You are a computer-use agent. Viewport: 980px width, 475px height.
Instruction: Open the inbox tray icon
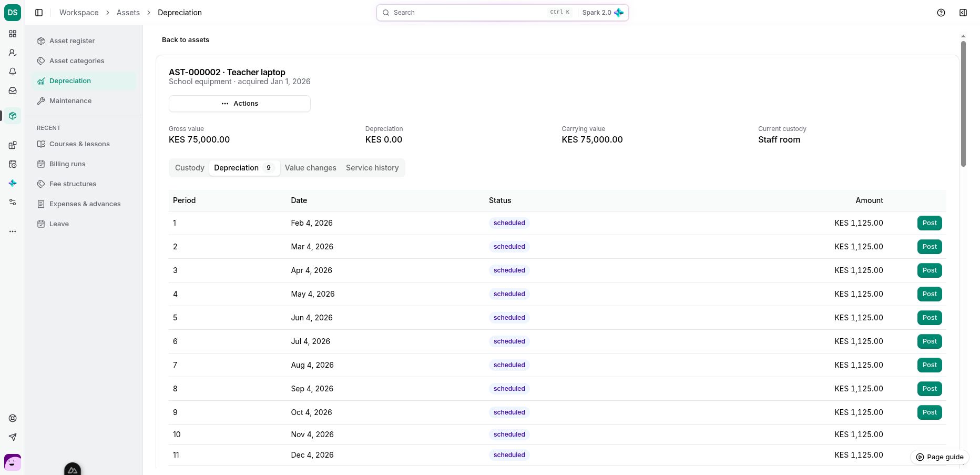(x=13, y=90)
